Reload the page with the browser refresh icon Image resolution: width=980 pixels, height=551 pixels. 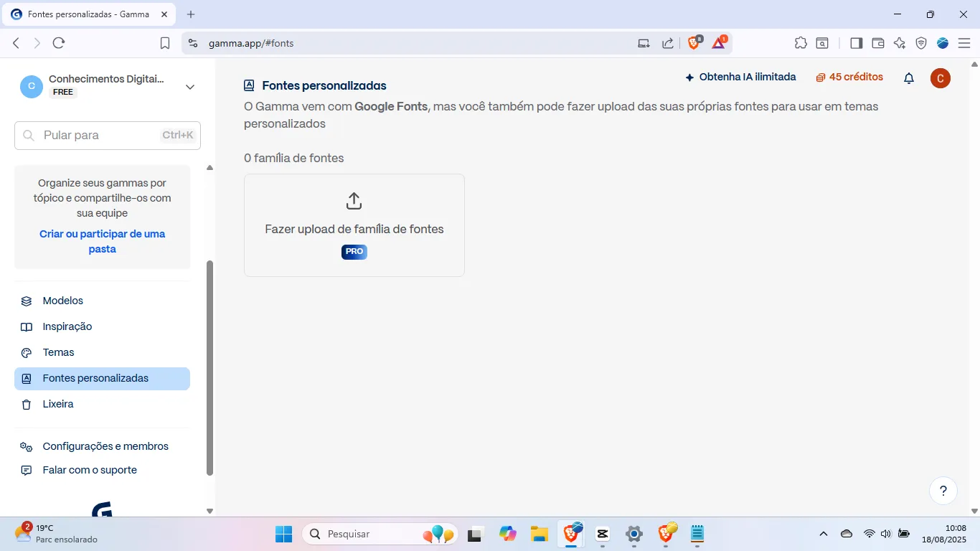pyautogui.click(x=59, y=43)
